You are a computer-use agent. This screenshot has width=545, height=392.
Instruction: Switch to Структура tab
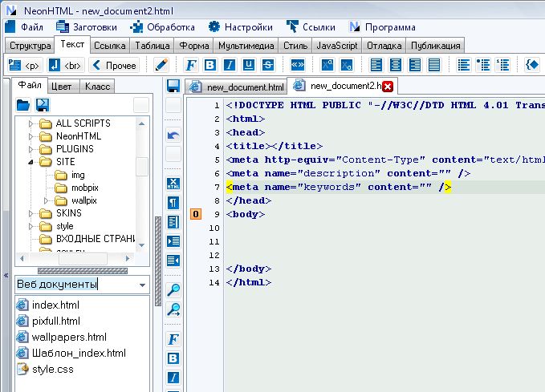(x=31, y=46)
